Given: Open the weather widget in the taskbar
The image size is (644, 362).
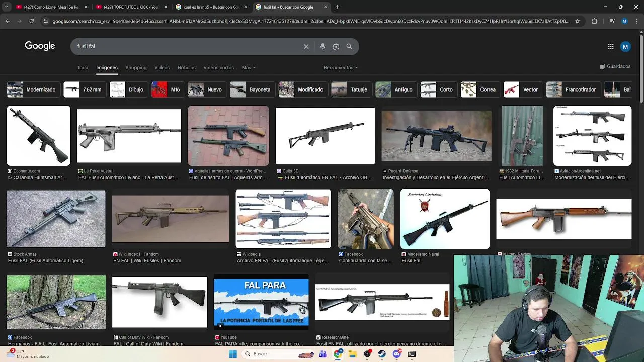Looking at the screenshot, I should pyautogui.click(x=28, y=354).
